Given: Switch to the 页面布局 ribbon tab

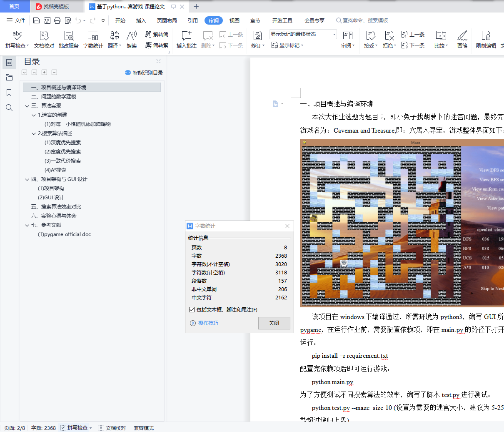Looking at the screenshot, I should click(167, 20).
